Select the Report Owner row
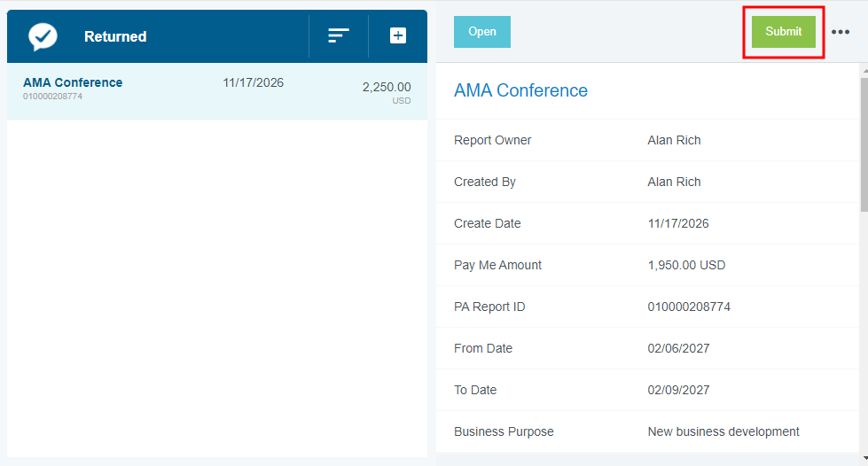The image size is (868, 466). [x=647, y=140]
